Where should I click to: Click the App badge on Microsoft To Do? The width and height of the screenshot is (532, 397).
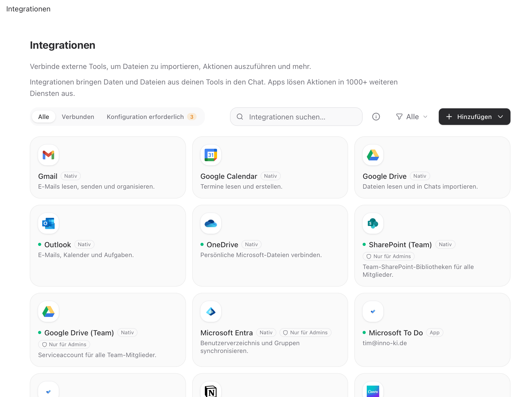435,333
